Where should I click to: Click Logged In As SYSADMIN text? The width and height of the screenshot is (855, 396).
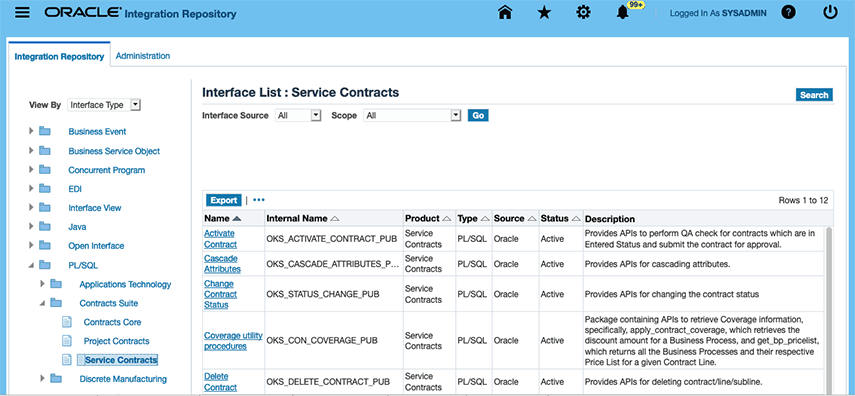point(718,13)
